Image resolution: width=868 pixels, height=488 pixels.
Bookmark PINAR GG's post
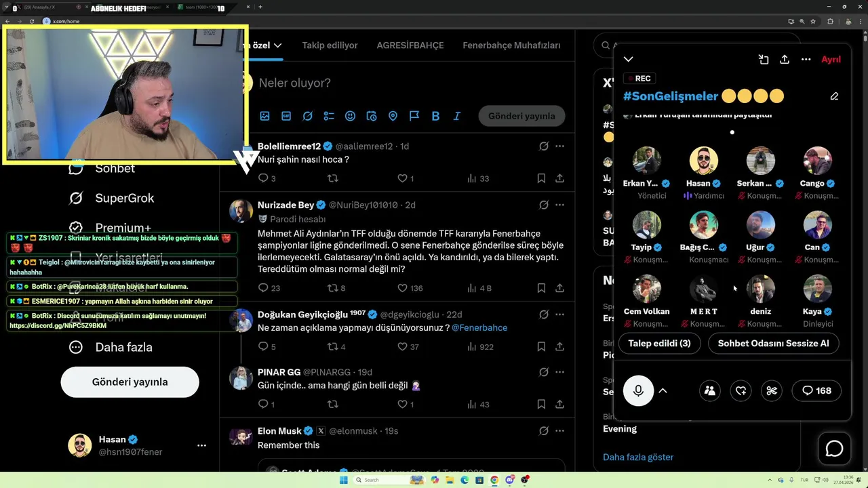pos(541,405)
